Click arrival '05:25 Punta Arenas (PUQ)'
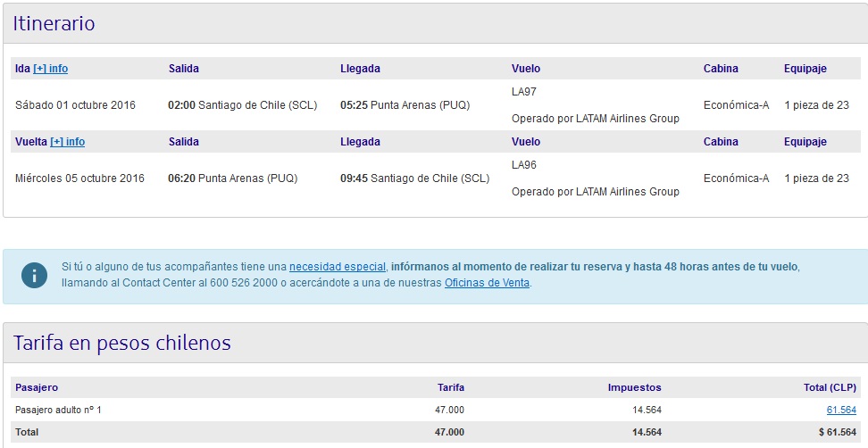The width and height of the screenshot is (868, 448). tap(405, 105)
